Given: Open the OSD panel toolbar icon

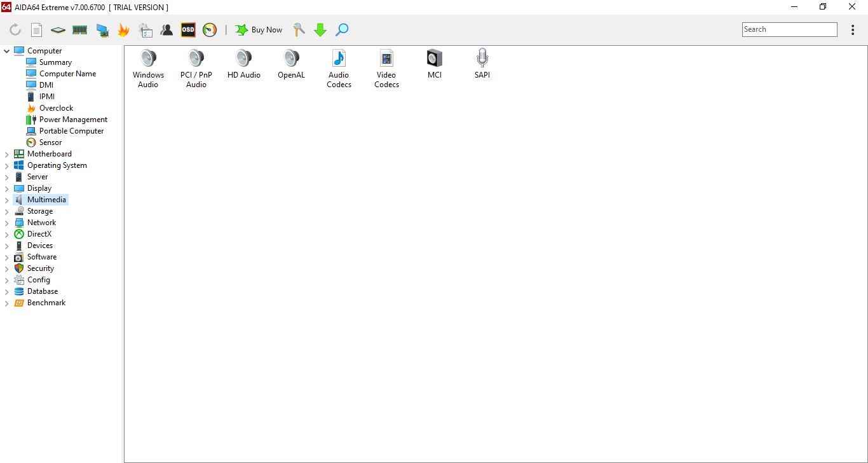Looking at the screenshot, I should (188, 30).
